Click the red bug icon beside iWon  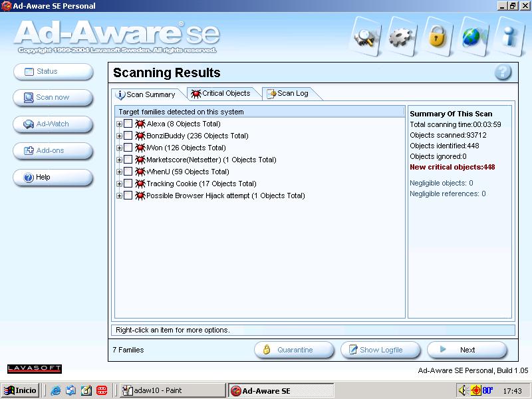click(x=140, y=148)
